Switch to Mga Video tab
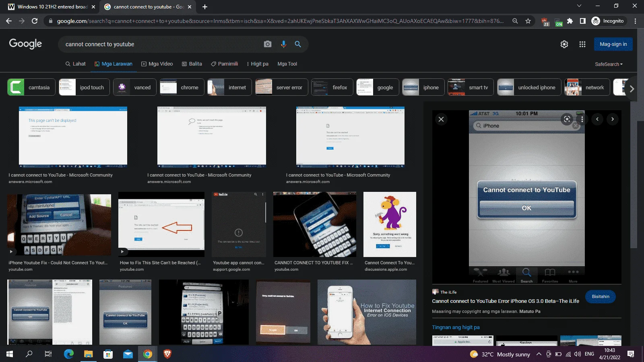Image resolution: width=644 pixels, height=362 pixels. pyautogui.click(x=157, y=64)
